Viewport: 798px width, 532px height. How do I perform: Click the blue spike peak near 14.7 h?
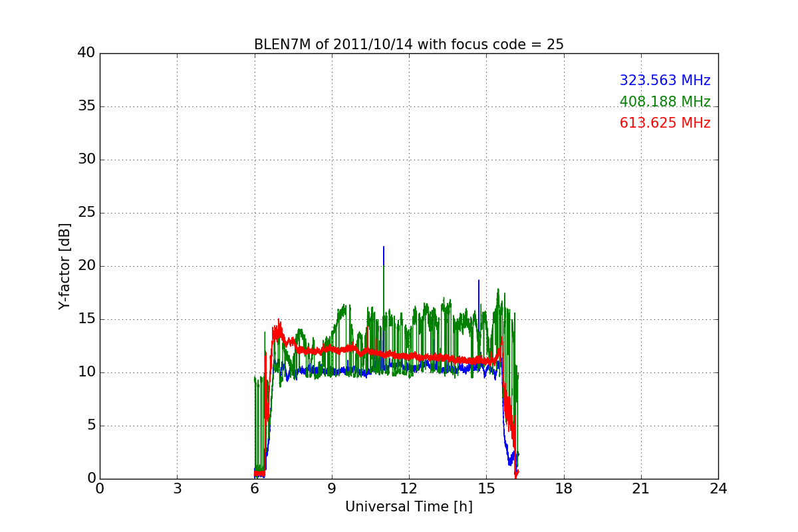click(x=479, y=281)
